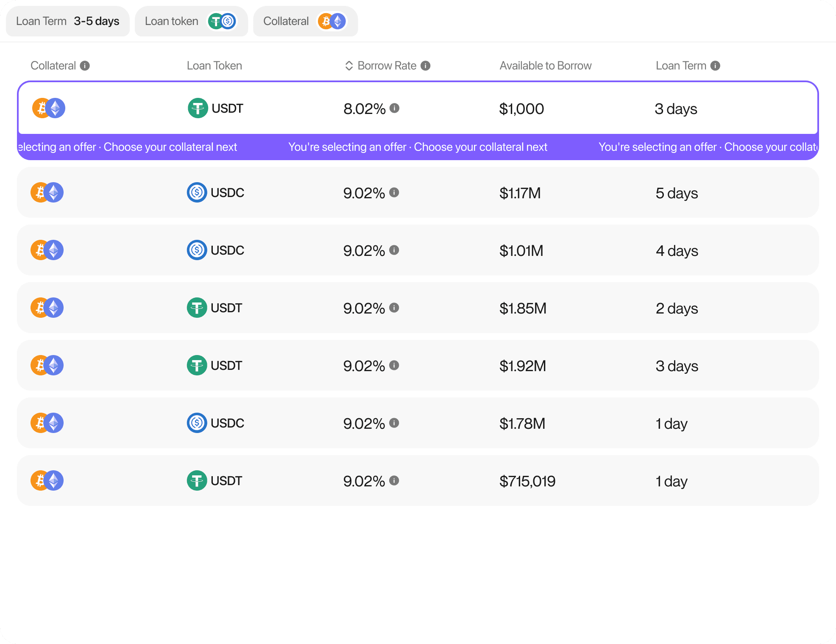
Task: Open the Loan Term 3-5 days filter
Action: 68,21
